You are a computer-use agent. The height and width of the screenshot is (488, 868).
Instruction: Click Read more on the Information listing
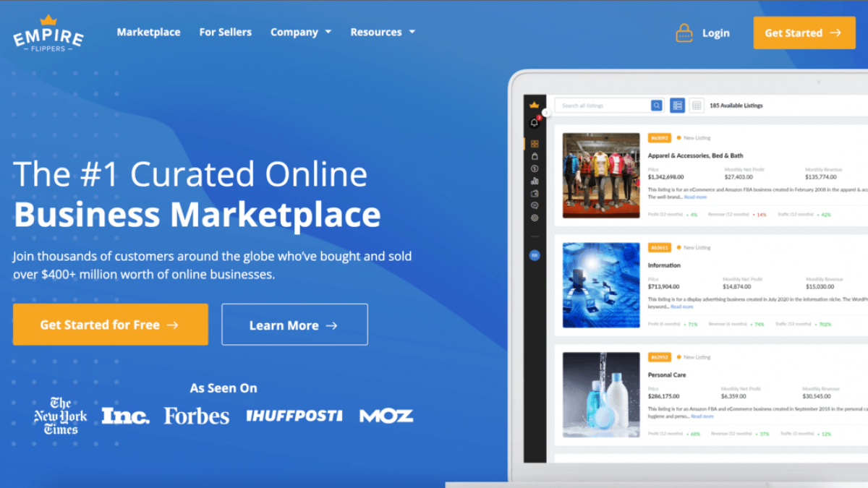681,307
